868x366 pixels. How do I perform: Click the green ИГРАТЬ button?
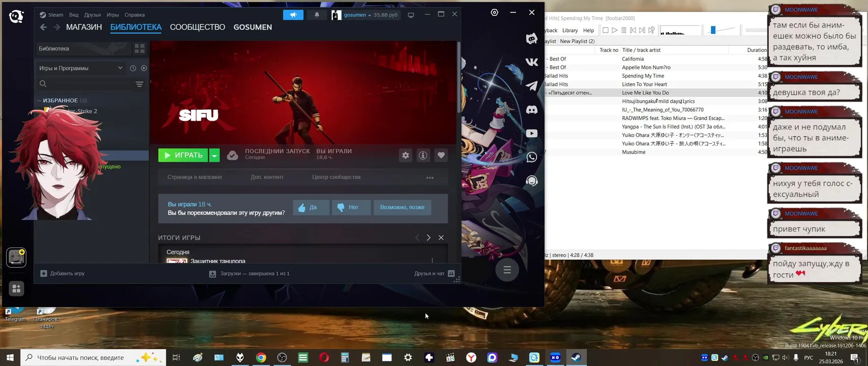[183, 155]
